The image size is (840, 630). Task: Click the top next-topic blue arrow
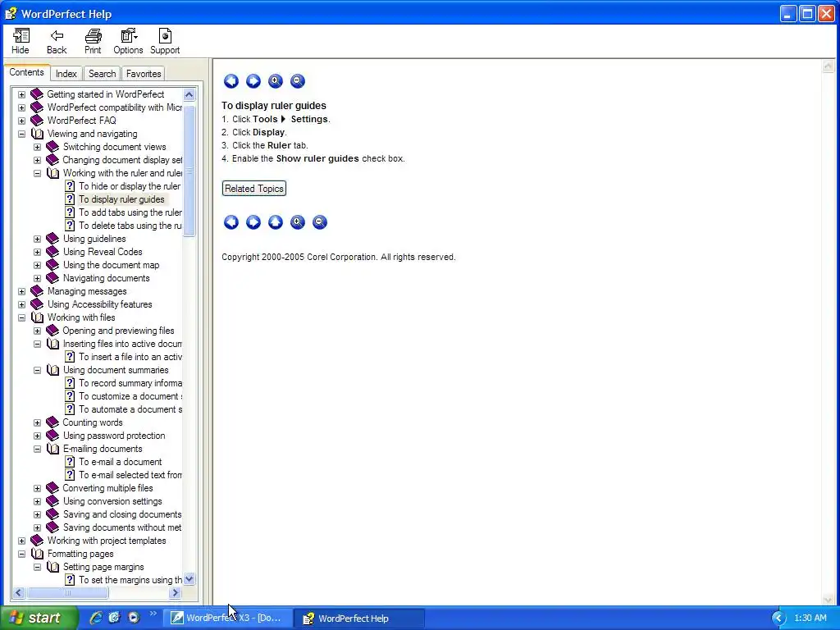[x=253, y=81]
